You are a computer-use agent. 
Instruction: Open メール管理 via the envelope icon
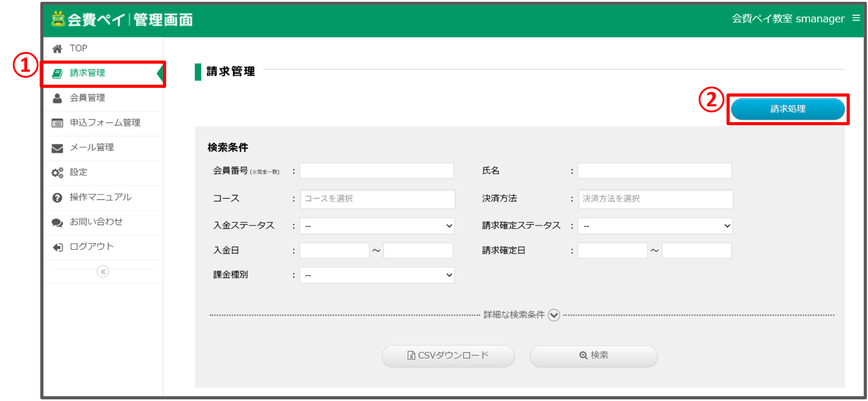(57, 147)
